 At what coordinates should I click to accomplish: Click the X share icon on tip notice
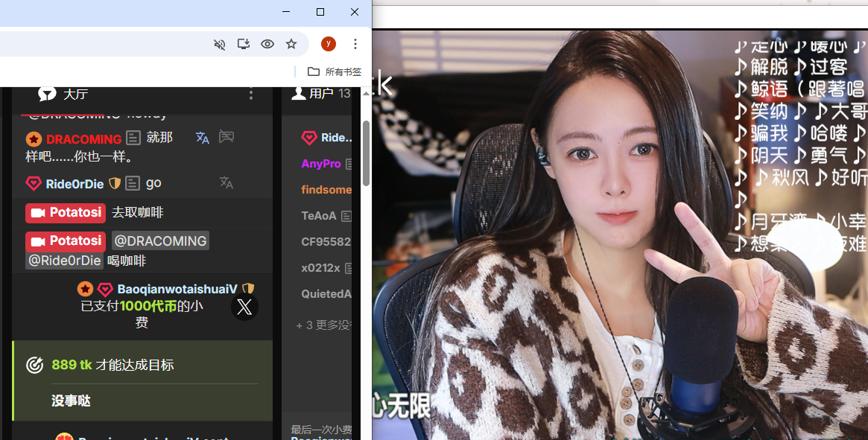point(244,307)
